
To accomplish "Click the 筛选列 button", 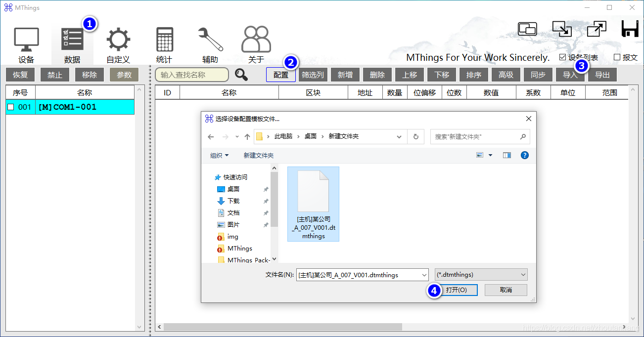I will click(x=313, y=75).
